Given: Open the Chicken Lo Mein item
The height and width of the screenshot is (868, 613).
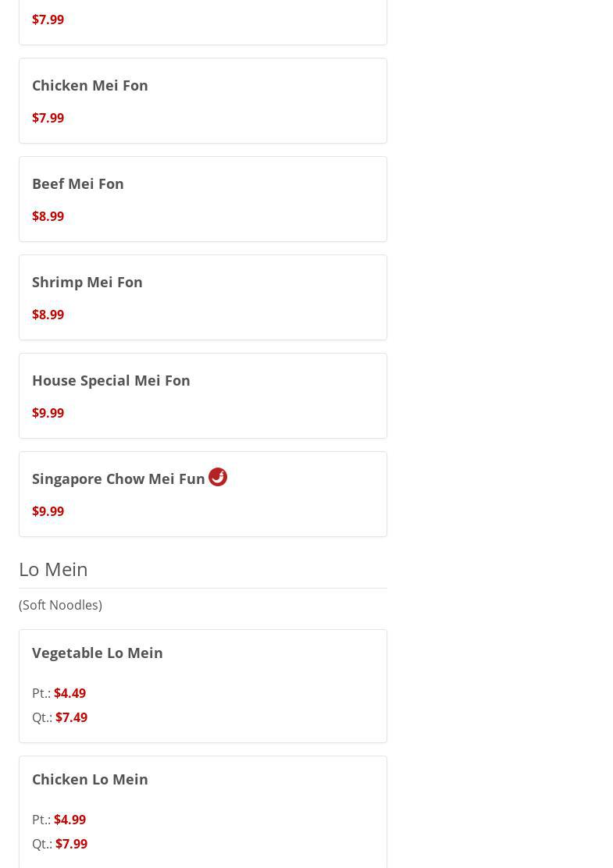Looking at the screenshot, I should click(90, 779).
